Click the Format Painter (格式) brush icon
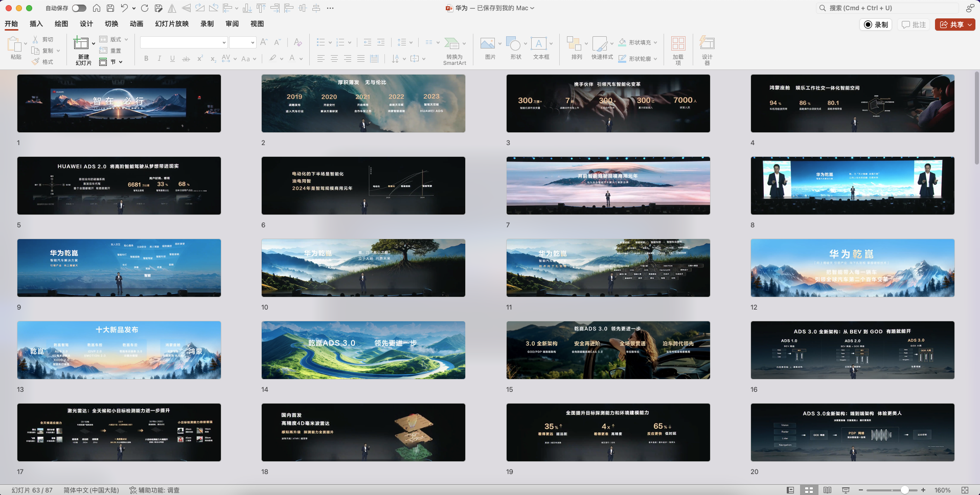 (35, 62)
